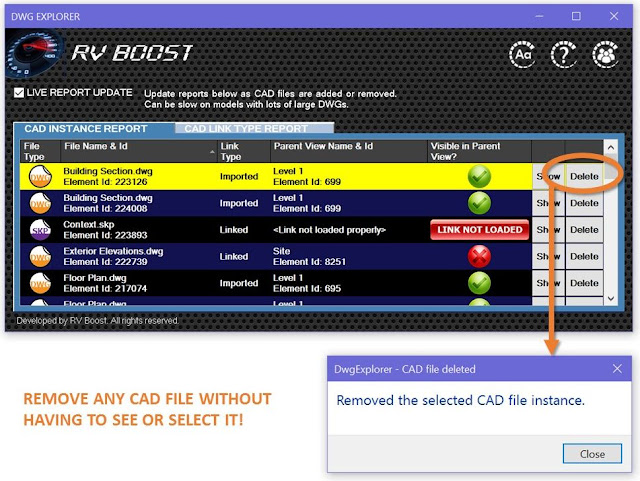Click green check for Element Id 223126
This screenshot has width=640, height=481.
479,176
